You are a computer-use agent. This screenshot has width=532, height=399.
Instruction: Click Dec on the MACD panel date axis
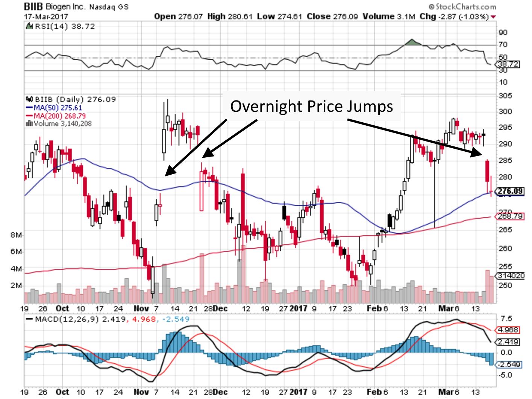click(220, 392)
